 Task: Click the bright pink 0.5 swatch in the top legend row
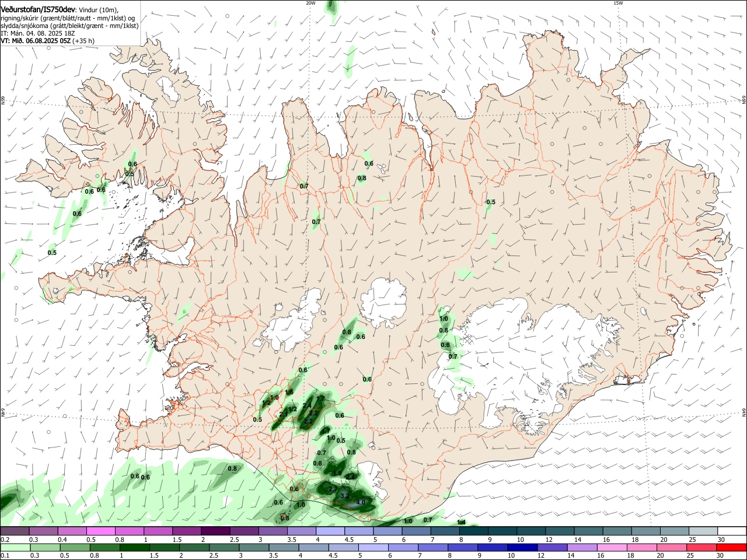(x=100, y=531)
